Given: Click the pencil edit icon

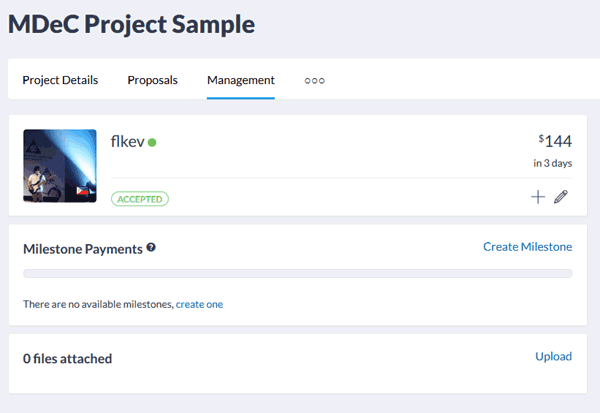Looking at the screenshot, I should coord(561,197).
